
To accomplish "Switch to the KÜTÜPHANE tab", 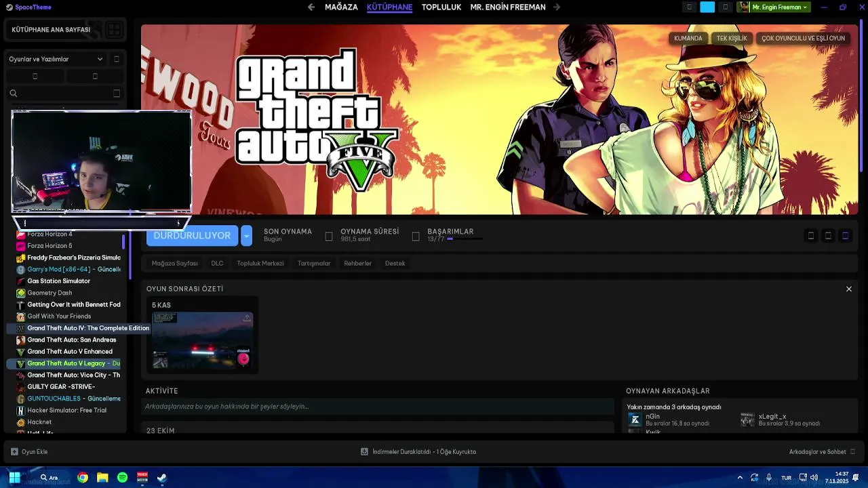I will [x=390, y=7].
